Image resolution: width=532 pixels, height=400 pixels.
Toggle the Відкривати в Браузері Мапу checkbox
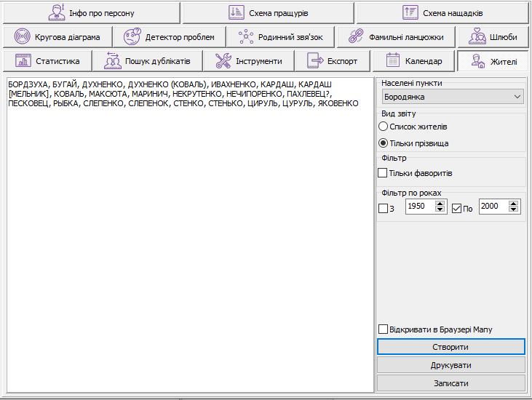point(383,329)
